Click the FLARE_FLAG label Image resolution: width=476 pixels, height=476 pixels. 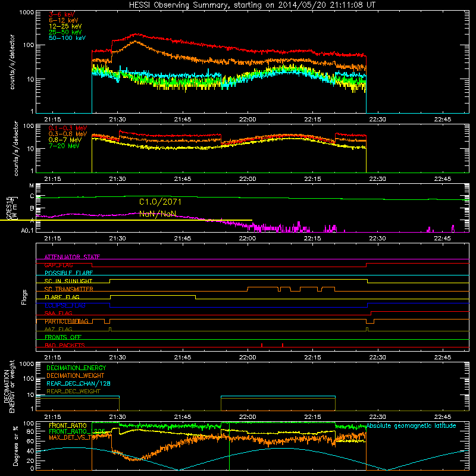coord(62,297)
